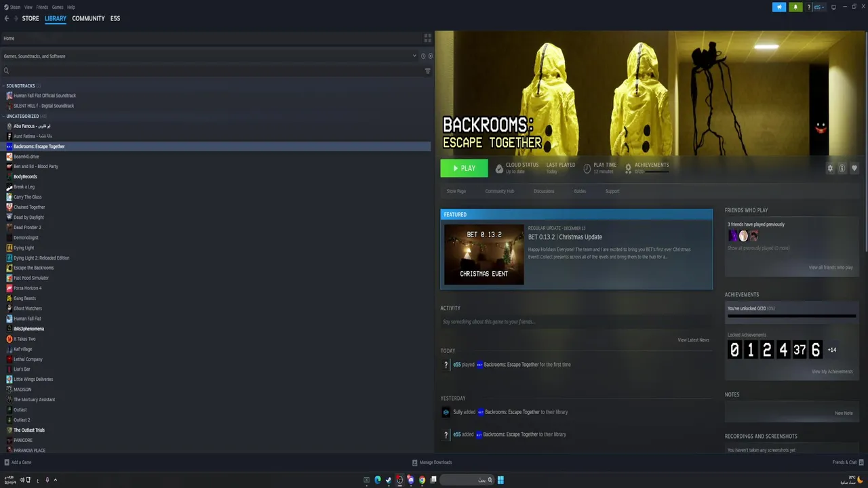Select BeamNG.drive in library list
Image resolution: width=868 pixels, height=488 pixels.
click(x=26, y=157)
